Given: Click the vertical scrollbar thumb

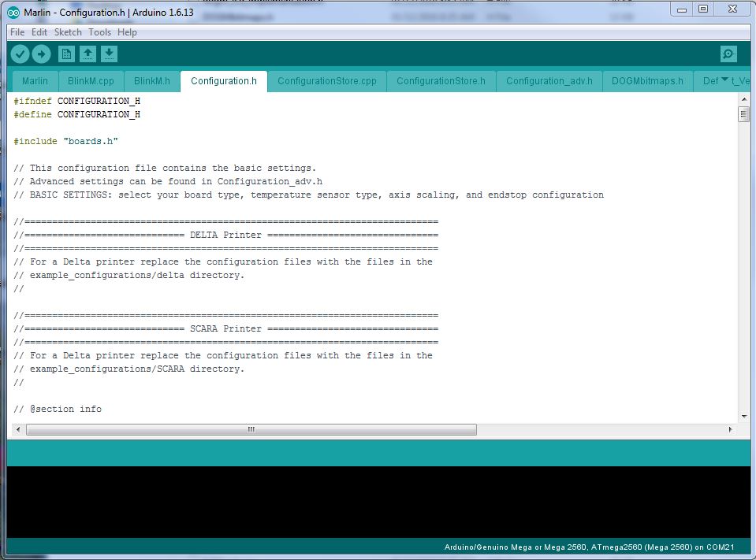Looking at the screenshot, I should point(744,115).
